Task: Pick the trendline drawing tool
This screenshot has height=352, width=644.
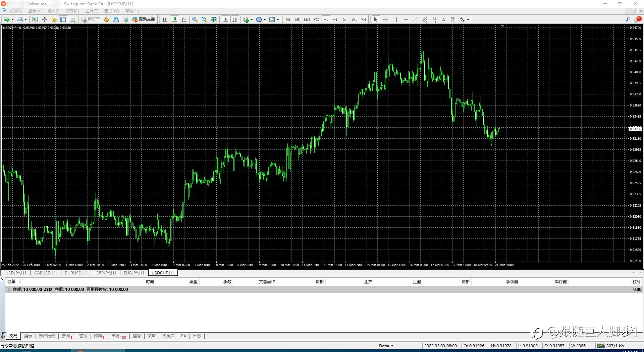Action: (x=415, y=19)
